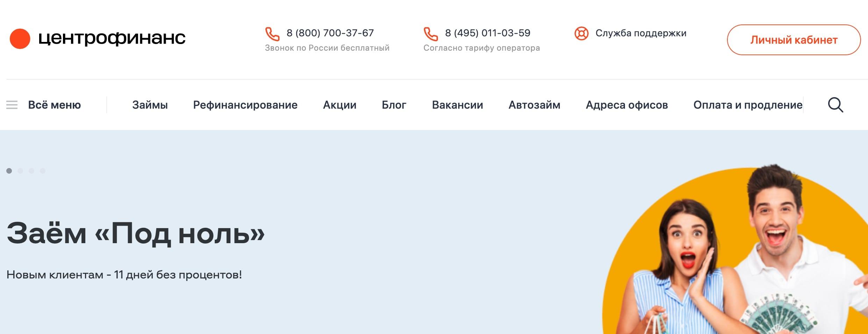The height and width of the screenshot is (334, 868).
Task: Click text Новым клиентам - 11 дней без процентов
Action: (x=124, y=275)
